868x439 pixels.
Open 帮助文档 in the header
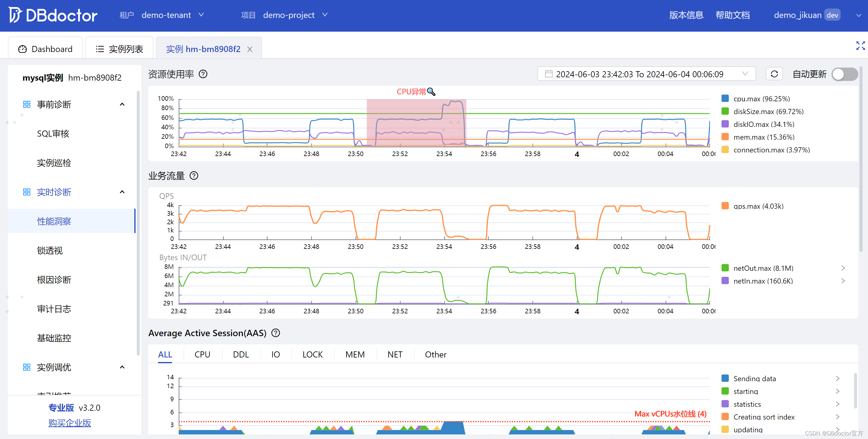coord(732,15)
